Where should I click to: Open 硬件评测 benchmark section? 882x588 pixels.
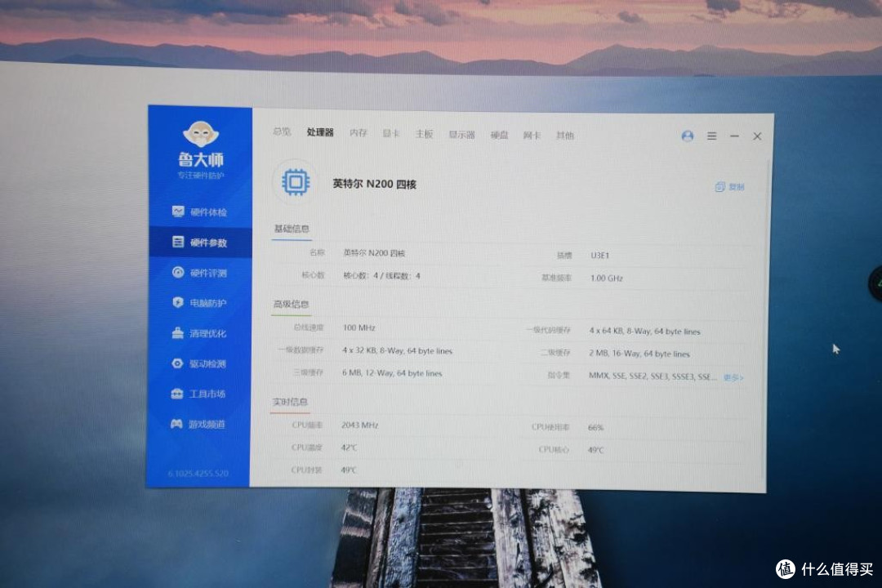[200, 273]
